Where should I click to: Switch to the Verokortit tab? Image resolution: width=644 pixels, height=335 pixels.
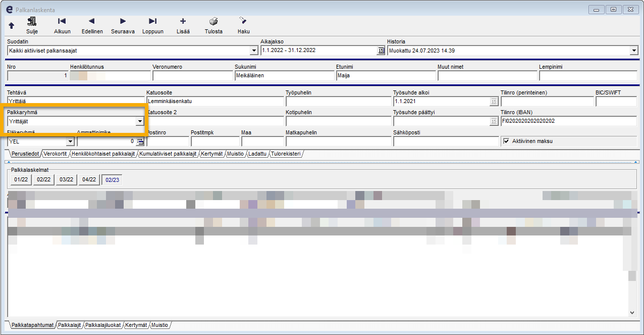point(55,154)
